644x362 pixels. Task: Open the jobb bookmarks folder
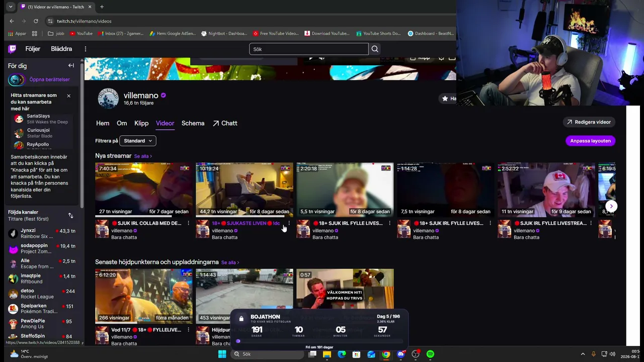click(x=56, y=34)
